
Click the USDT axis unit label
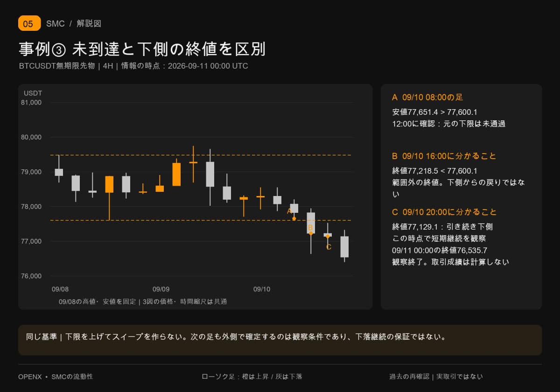[x=33, y=93]
